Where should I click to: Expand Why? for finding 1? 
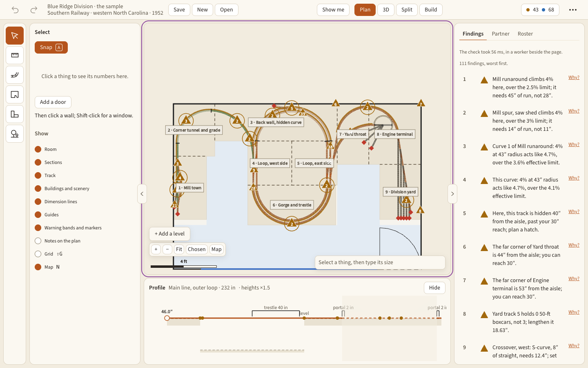tap(574, 78)
